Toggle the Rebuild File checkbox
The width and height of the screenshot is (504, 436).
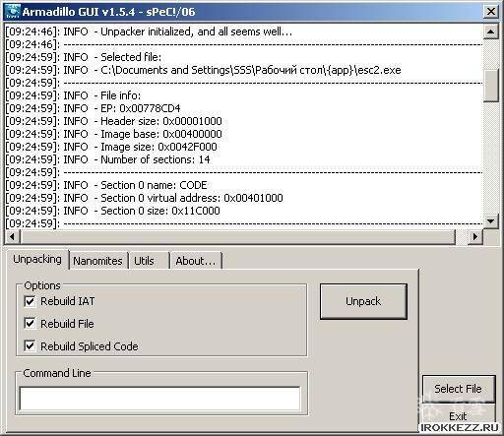[30, 324]
